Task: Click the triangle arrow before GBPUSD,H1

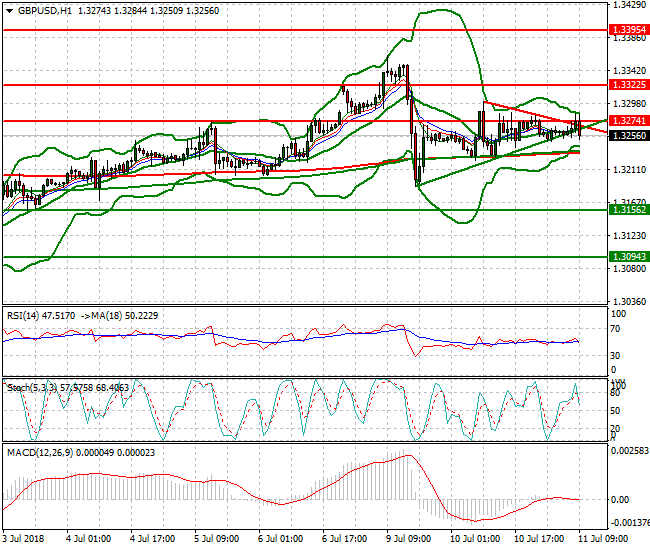Action: coord(10,11)
